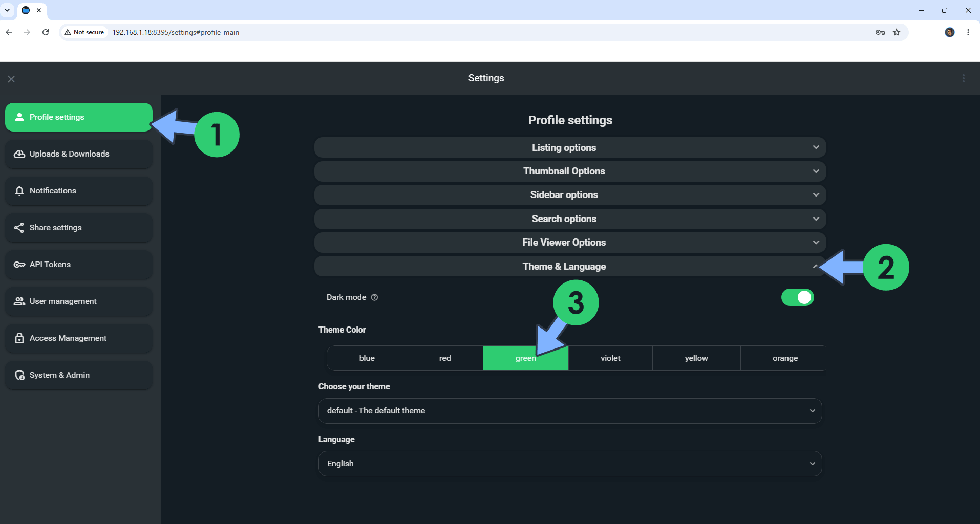This screenshot has height=524, width=980.
Task: Open the password key icon in address bar
Action: point(880,32)
